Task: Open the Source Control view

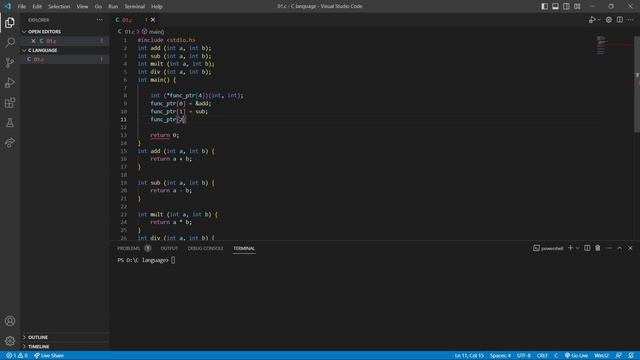Action: click(x=10, y=62)
